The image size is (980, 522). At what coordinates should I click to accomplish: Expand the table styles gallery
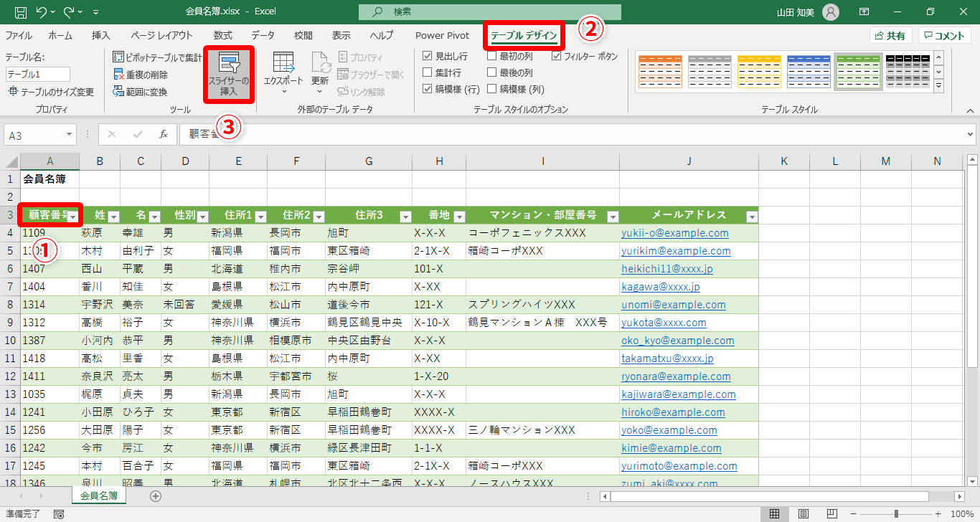(938, 85)
